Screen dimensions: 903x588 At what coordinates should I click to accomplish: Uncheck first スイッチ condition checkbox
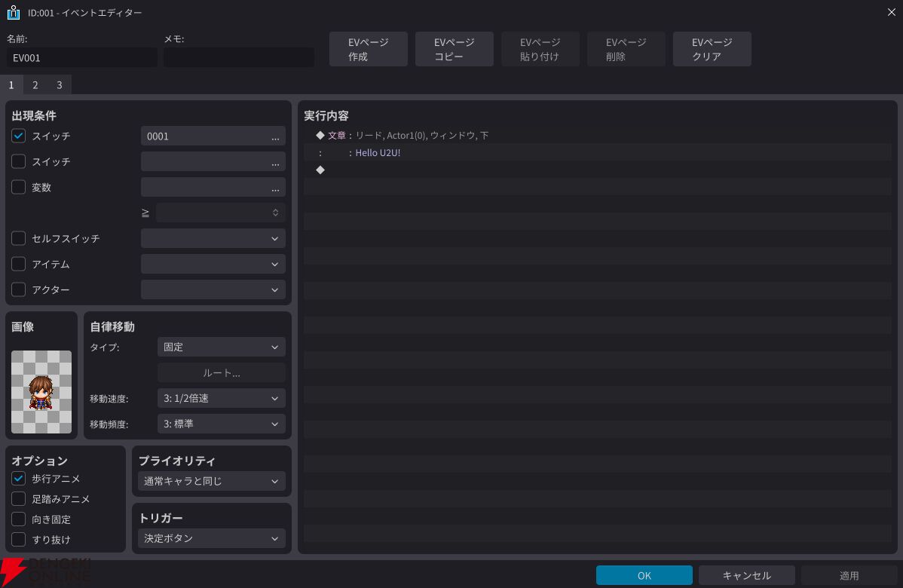(x=18, y=136)
